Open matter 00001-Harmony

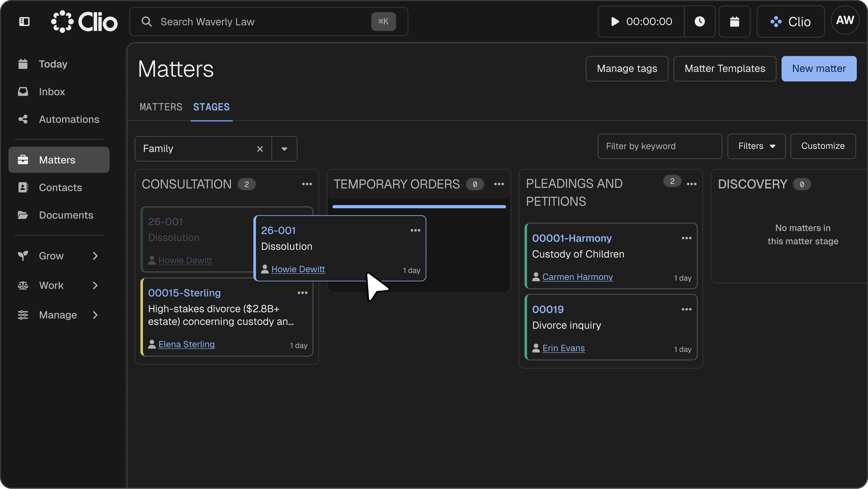tap(572, 238)
